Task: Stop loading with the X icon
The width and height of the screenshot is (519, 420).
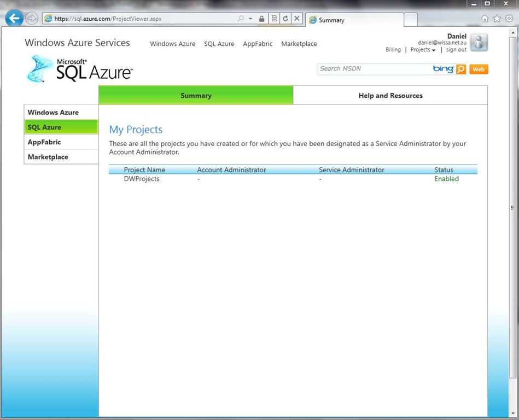Action: tap(297, 19)
